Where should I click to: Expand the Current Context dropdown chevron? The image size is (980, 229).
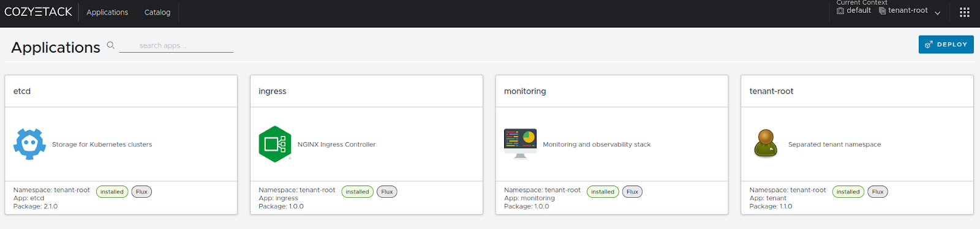coord(937,13)
